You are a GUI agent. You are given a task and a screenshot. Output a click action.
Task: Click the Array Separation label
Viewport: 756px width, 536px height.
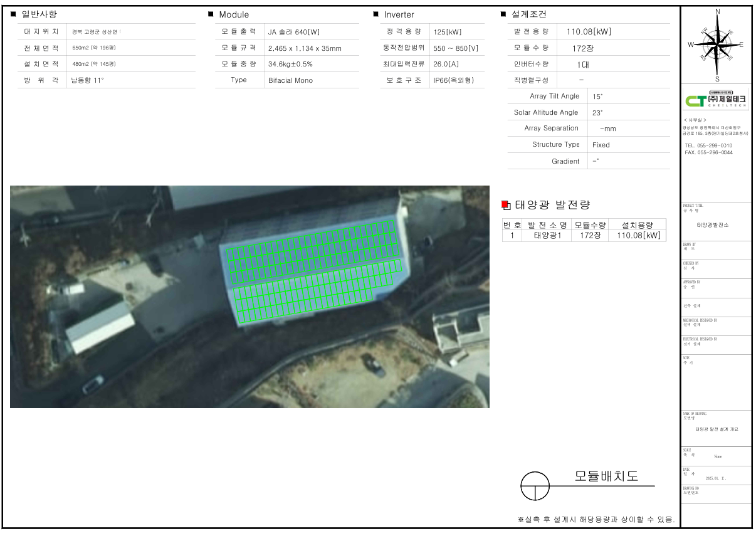pyautogui.click(x=552, y=129)
